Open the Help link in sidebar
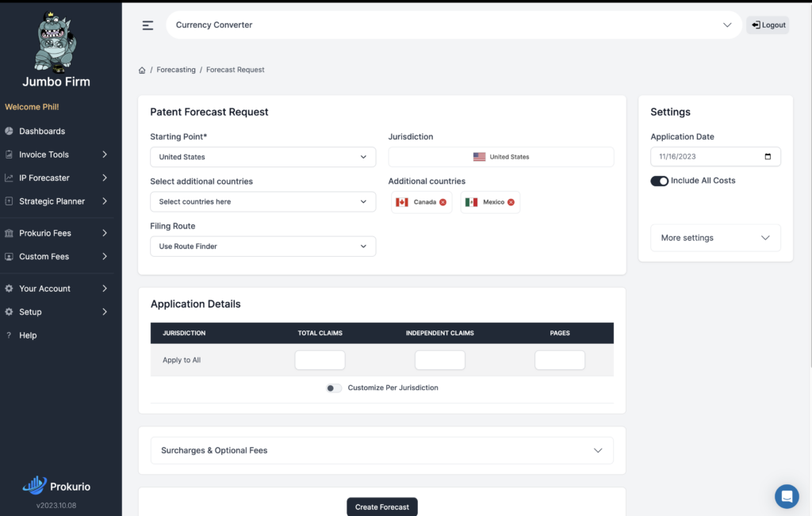Image resolution: width=812 pixels, height=516 pixels. click(28, 335)
